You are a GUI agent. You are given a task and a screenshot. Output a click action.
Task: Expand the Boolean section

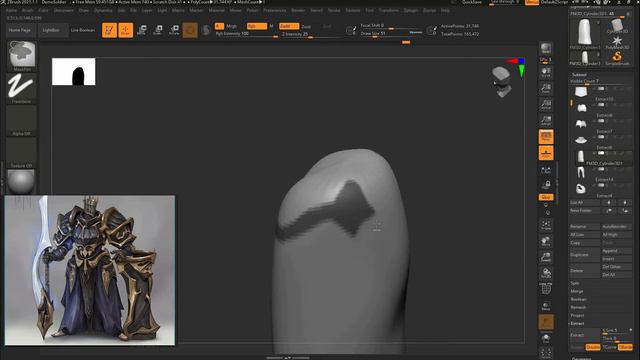tap(578, 299)
